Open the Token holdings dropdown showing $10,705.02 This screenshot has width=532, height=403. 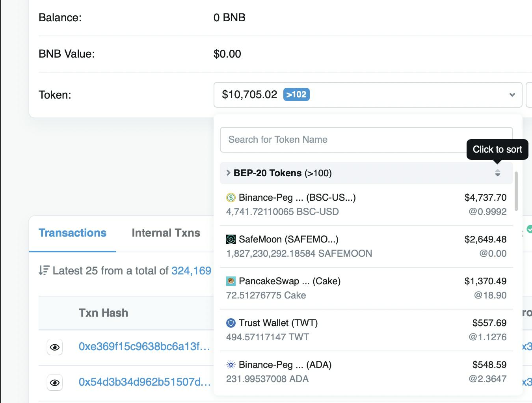coord(368,95)
